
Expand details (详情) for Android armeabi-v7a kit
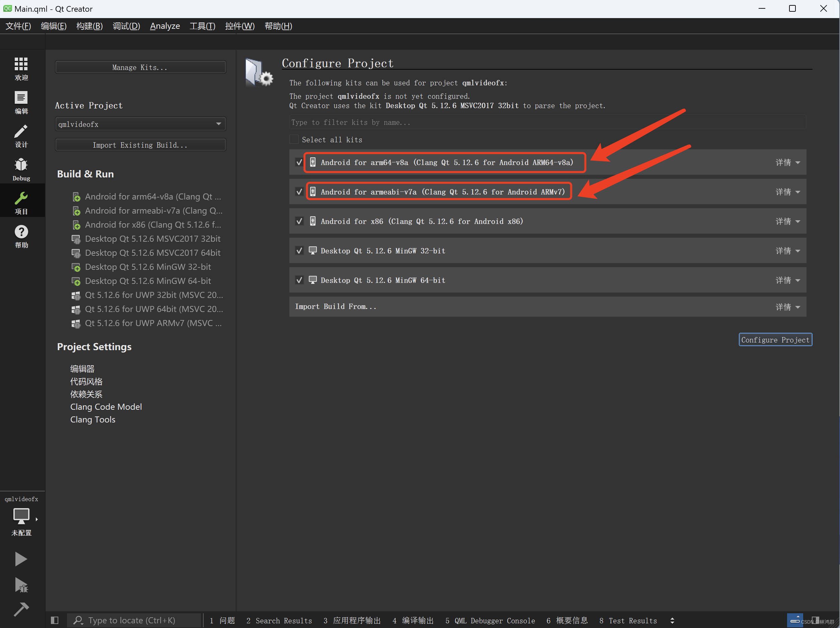(788, 192)
